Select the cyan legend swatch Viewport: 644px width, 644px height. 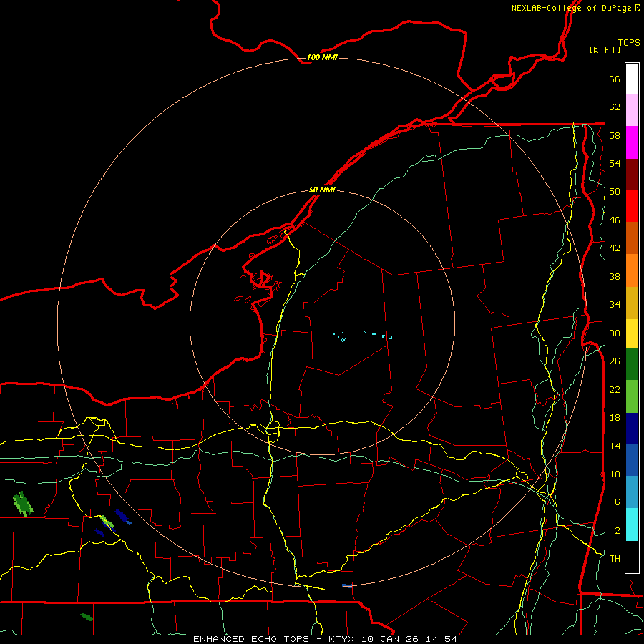632,525
